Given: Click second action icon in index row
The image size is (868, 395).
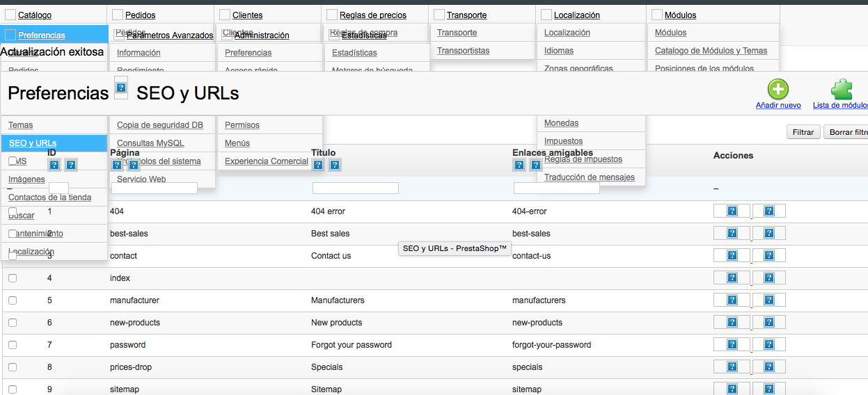Looking at the screenshot, I should click(x=768, y=278).
